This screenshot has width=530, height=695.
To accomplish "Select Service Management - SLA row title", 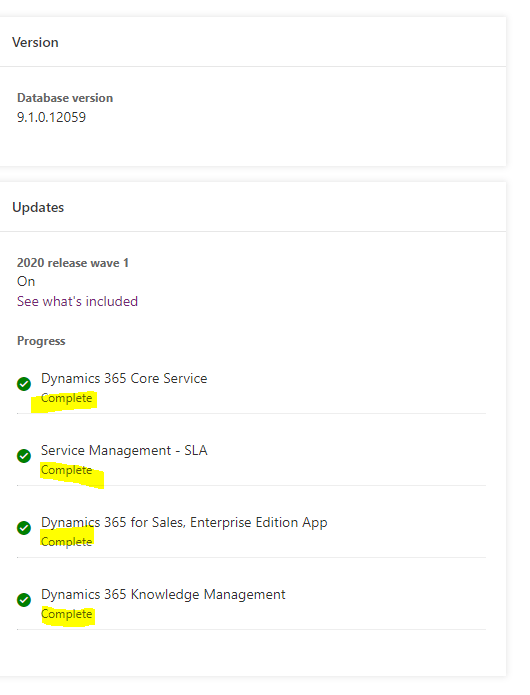I will click(x=124, y=450).
